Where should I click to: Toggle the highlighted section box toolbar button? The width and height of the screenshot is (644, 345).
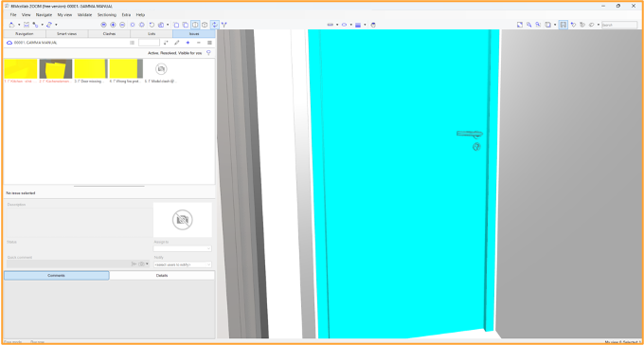click(195, 25)
